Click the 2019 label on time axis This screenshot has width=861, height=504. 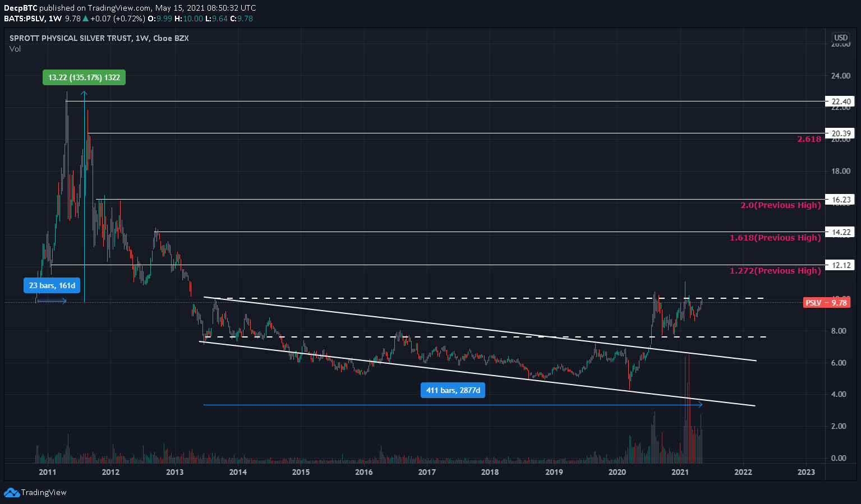(554, 472)
